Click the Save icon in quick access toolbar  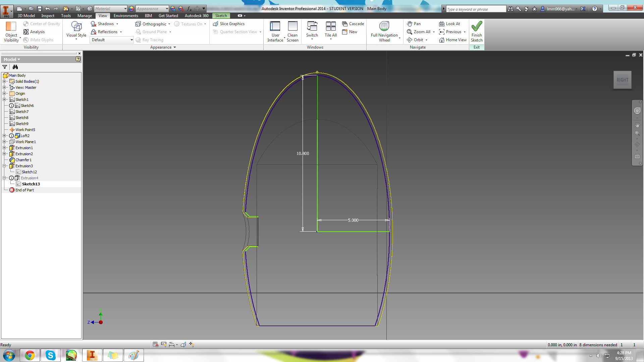39,9
